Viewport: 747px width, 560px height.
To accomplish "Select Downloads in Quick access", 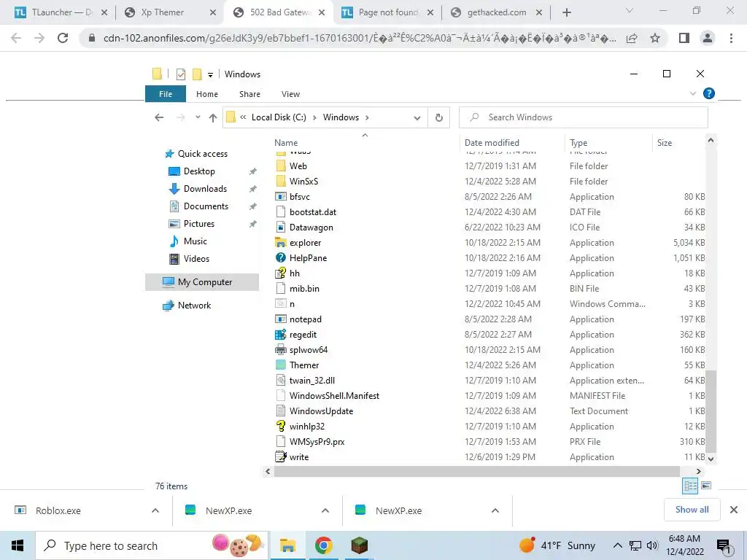I will pyautogui.click(x=205, y=189).
